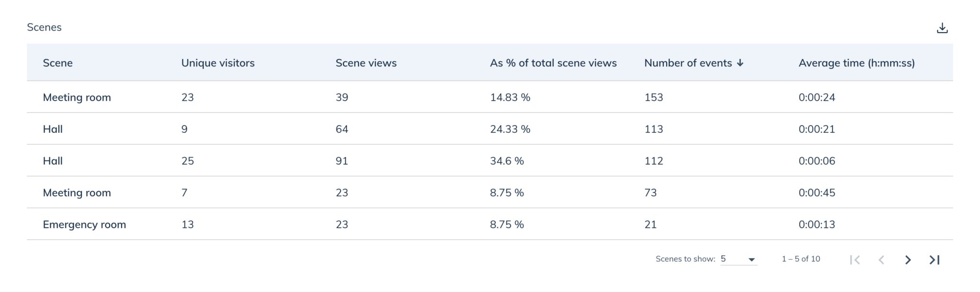Select the Meeting room row with 153 events

490,97
